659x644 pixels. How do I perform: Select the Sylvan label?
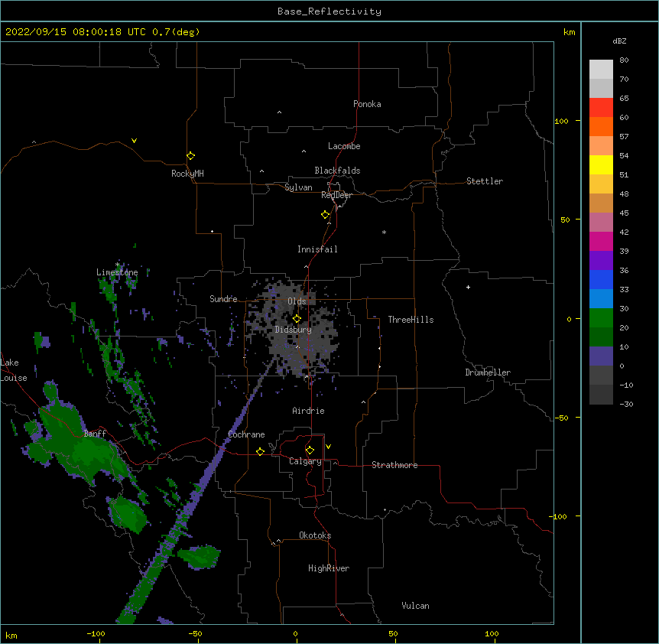coord(298,187)
